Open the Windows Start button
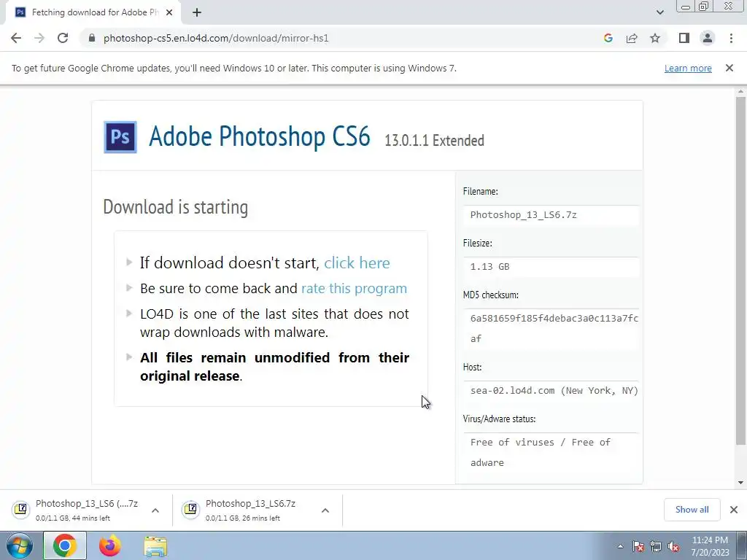The width and height of the screenshot is (747, 560). (x=20, y=545)
